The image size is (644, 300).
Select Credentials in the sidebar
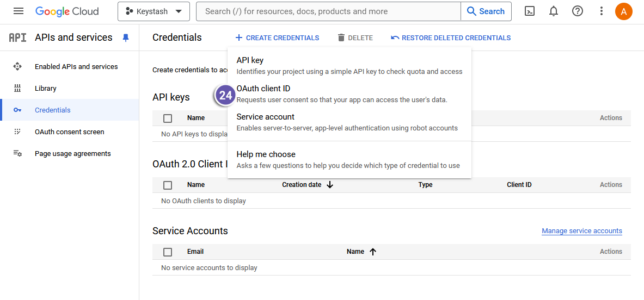pyautogui.click(x=70, y=110)
